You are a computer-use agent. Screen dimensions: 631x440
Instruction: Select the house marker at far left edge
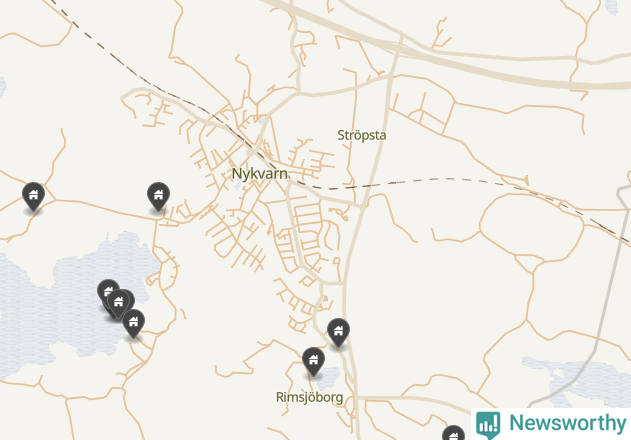[x=33, y=196]
